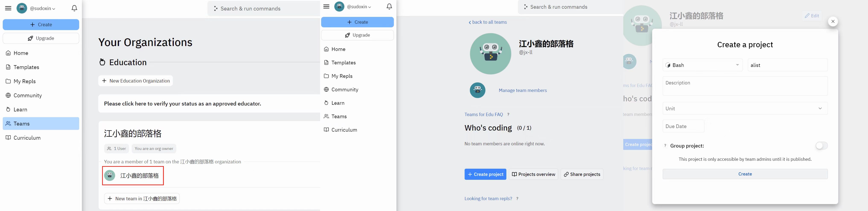
Task: Click New Education Organization button
Action: pyautogui.click(x=135, y=81)
